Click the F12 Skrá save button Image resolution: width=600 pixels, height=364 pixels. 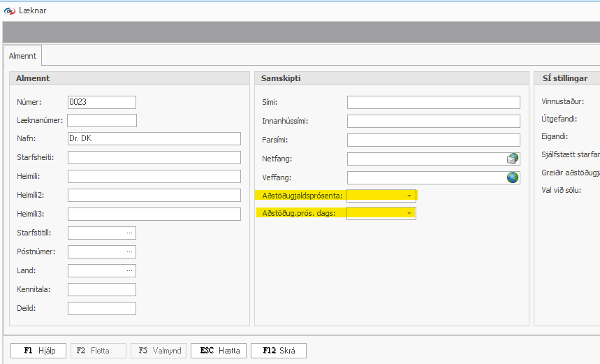click(x=278, y=351)
